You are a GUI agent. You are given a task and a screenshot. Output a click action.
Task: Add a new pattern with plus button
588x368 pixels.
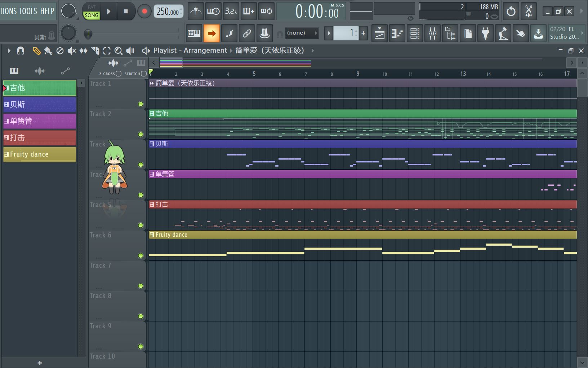pyautogui.click(x=363, y=33)
